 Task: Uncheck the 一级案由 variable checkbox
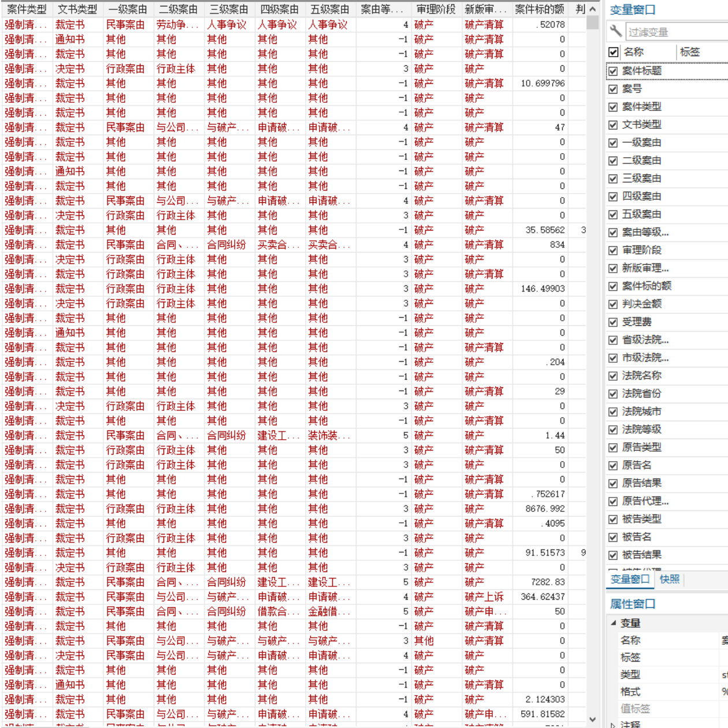pos(613,143)
